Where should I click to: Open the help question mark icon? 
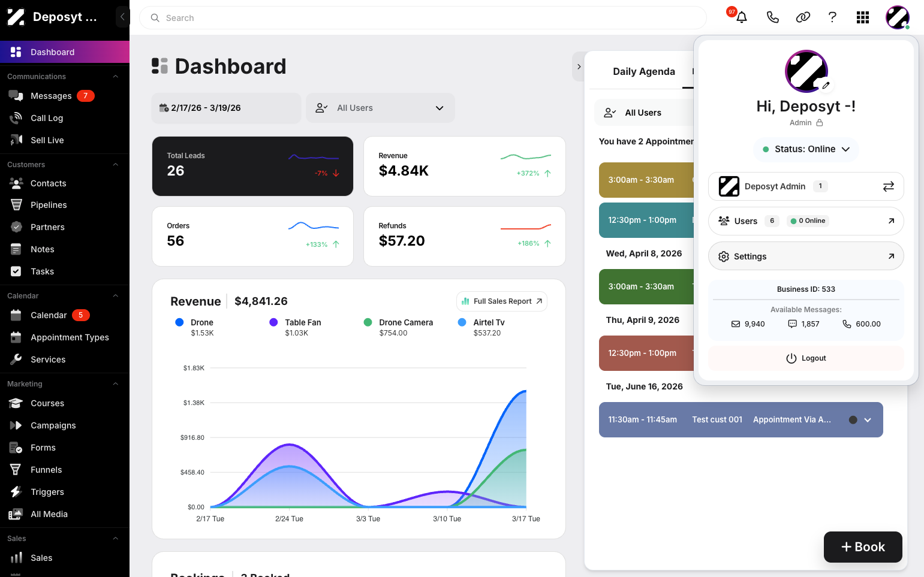832,17
